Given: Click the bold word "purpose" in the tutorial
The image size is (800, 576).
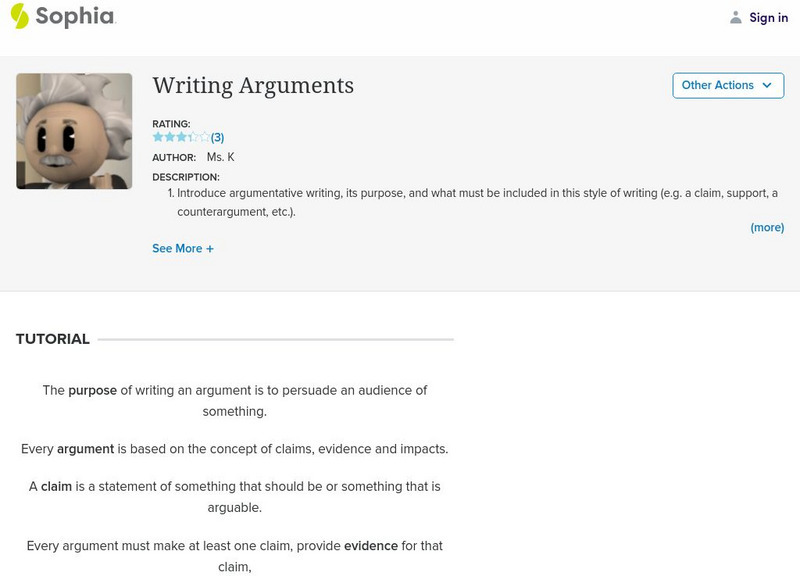Looking at the screenshot, I should 93,391.
